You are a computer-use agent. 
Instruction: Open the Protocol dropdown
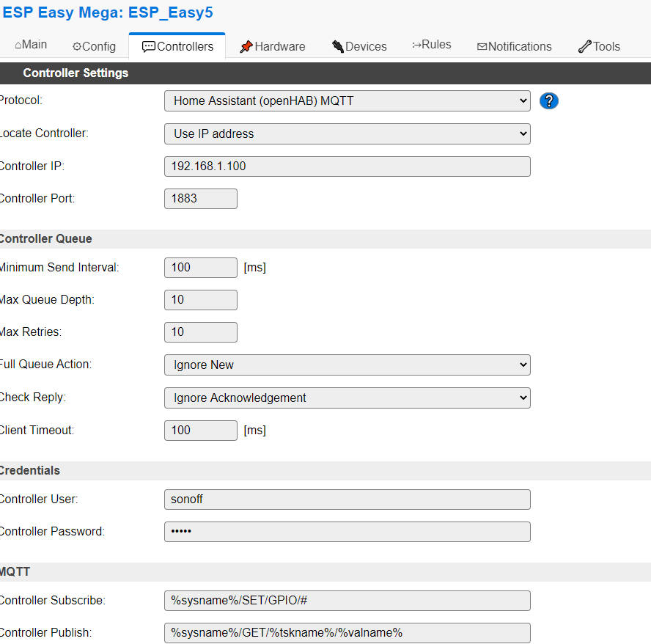click(x=347, y=101)
